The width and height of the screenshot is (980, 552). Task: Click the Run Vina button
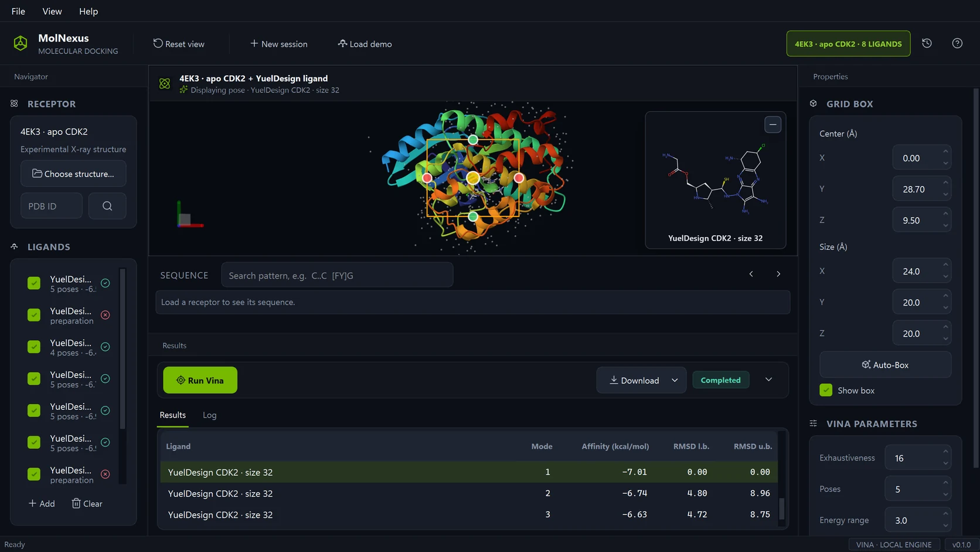point(200,380)
